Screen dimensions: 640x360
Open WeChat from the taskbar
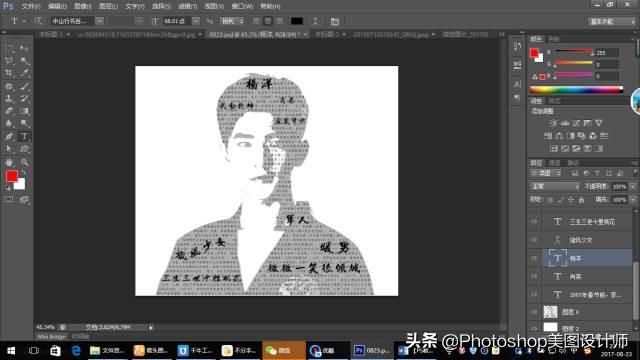(x=283, y=351)
